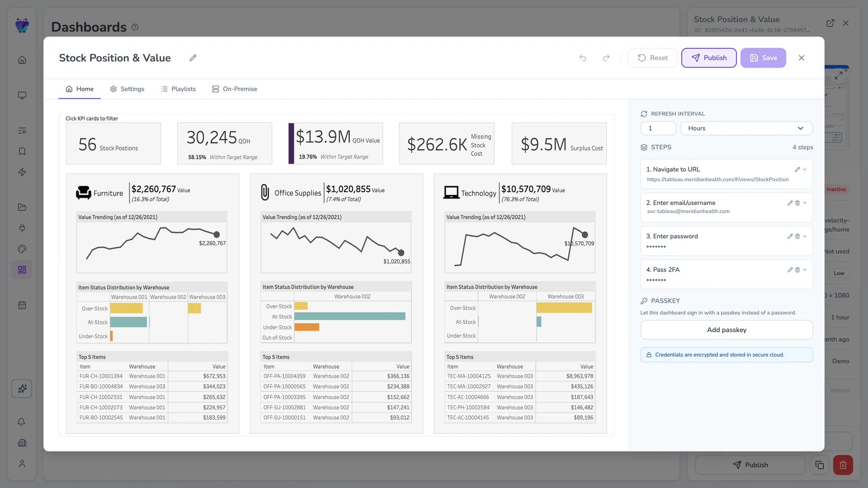The image size is (868, 488).
Task: Click the 56 Stock Positions KPI card
Action: [113, 144]
